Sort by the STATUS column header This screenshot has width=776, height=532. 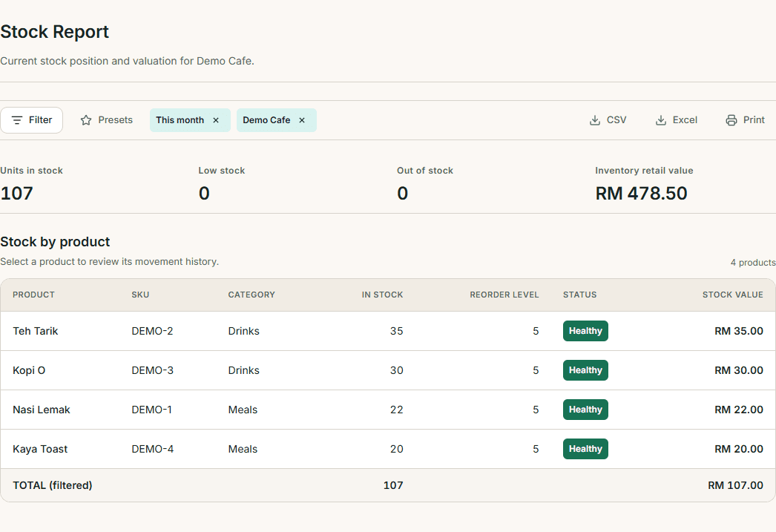pos(579,295)
